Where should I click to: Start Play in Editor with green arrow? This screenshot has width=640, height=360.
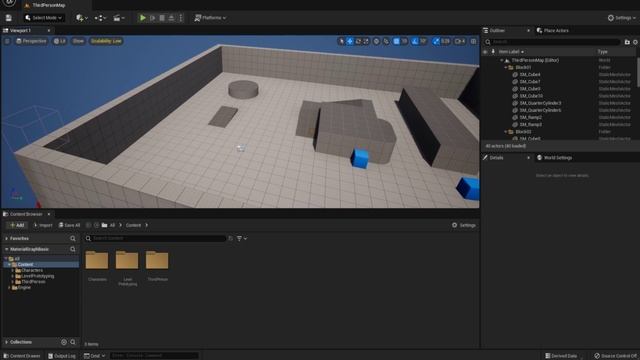click(142, 18)
